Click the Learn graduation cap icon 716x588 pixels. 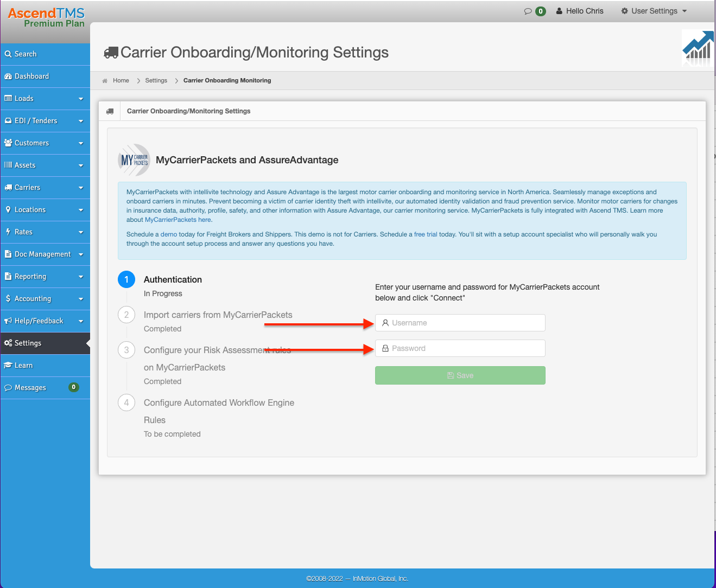[8, 366]
